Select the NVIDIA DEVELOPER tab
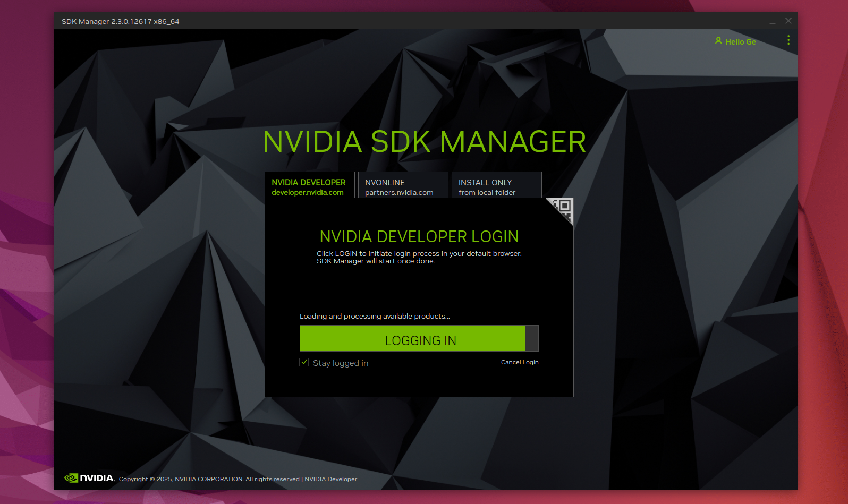Image resolution: width=848 pixels, height=504 pixels. tap(310, 185)
